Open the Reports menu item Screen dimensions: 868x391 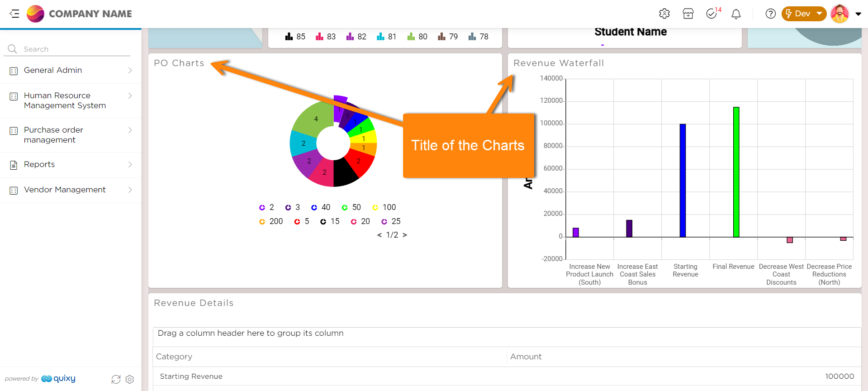click(x=71, y=164)
